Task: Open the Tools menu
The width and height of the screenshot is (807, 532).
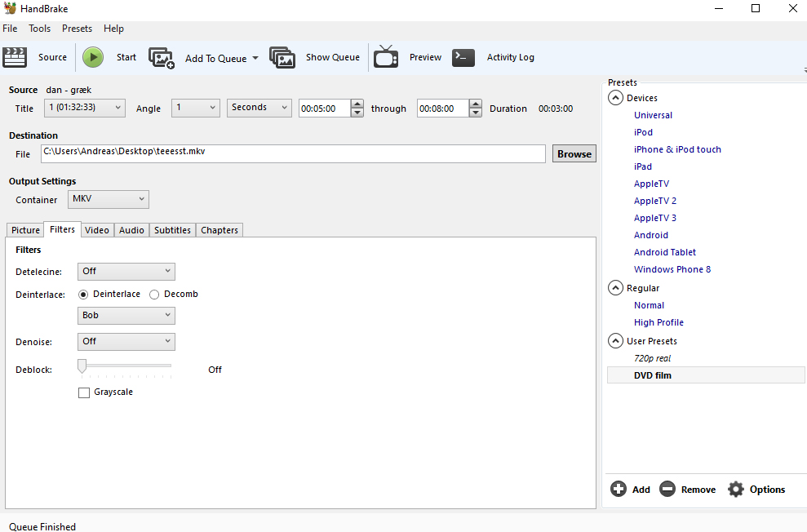Action: coord(40,29)
